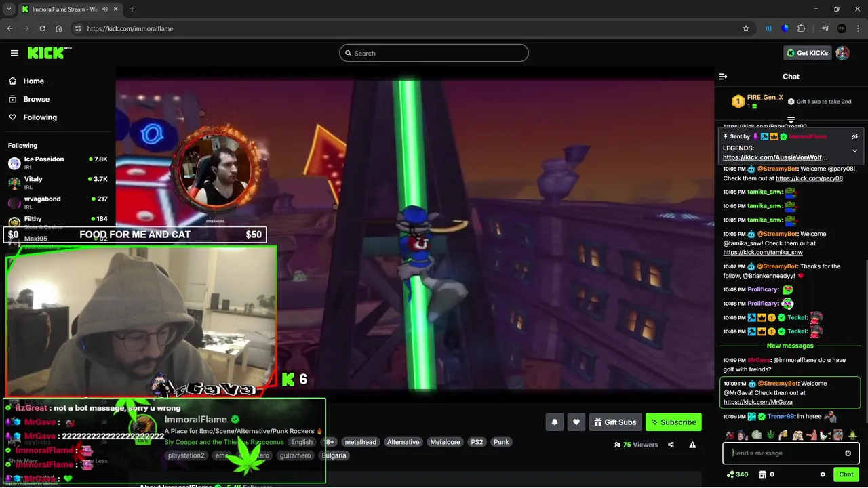Screen dimensions: 868x488
Task: Expand the pinned LEGENDS message
Action: 854,151
